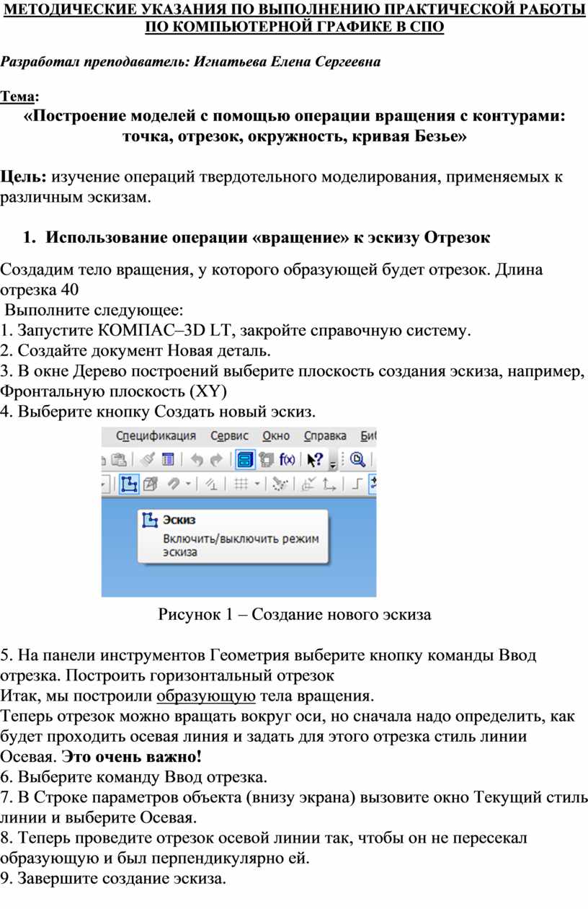Click the caption Рисунок 1 – Создание нового эскиза
The width and height of the screenshot is (588, 909).
coord(294,614)
